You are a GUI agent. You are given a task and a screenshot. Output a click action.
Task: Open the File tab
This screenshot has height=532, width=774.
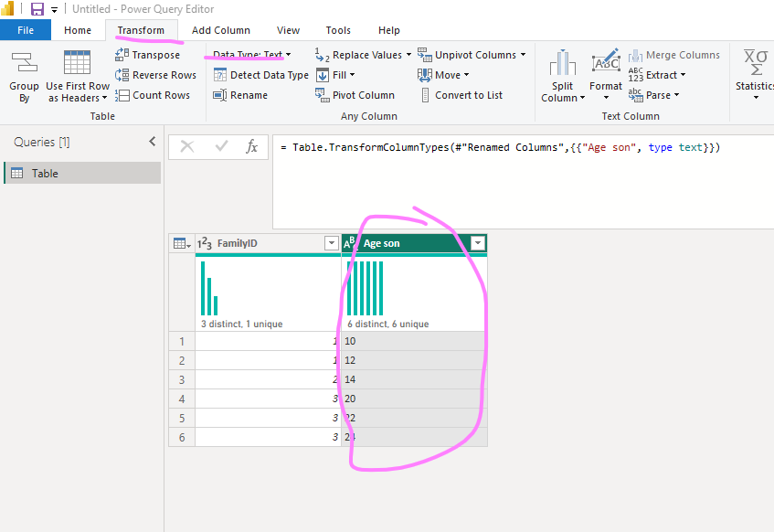pyautogui.click(x=26, y=30)
